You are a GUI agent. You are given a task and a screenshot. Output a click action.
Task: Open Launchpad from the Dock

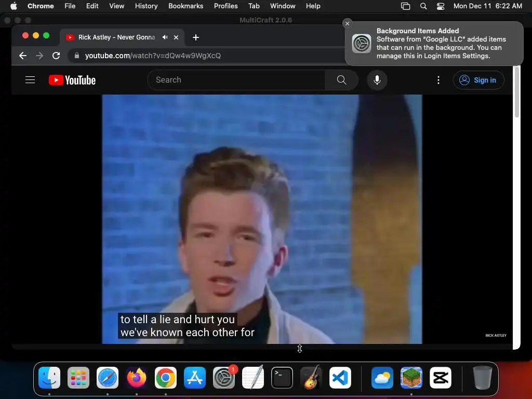pos(78,378)
